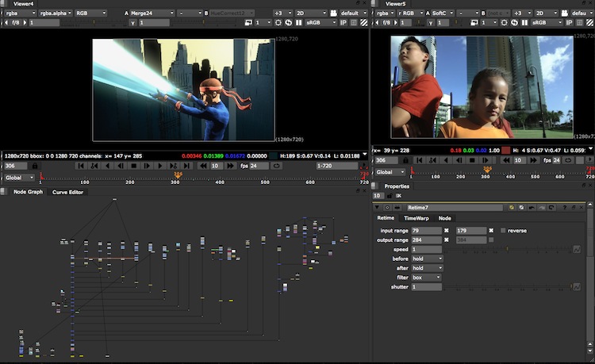Switch to the Curve Editor tab

pyautogui.click(x=67, y=193)
